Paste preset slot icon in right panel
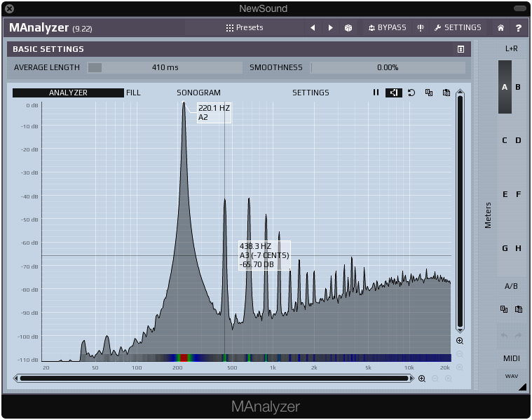This screenshot has height=420, width=532. point(519,309)
